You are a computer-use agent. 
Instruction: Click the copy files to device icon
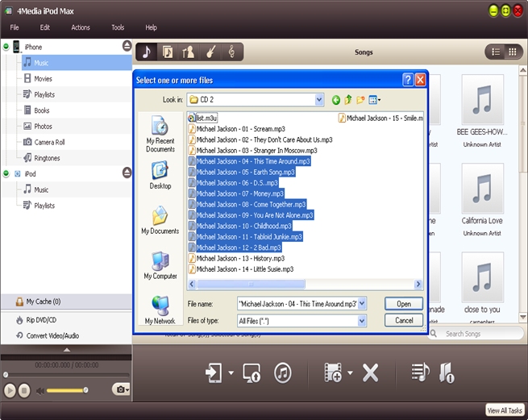pos(214,373)
